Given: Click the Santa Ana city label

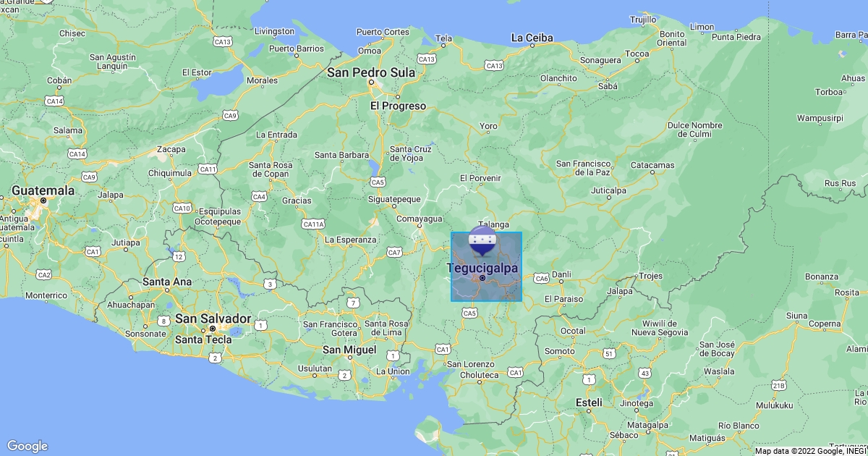Looking at the screenshot, I should [167, 282].
